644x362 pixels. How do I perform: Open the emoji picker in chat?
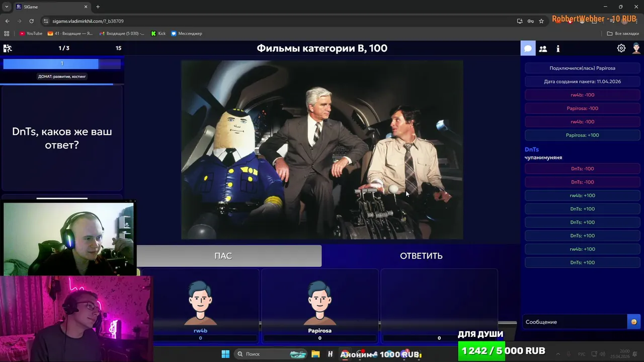(x=633, y=322)
